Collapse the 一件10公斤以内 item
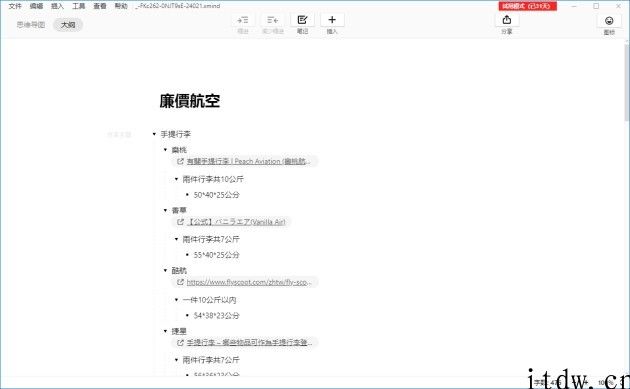630x389 pixels. [176, 300]
